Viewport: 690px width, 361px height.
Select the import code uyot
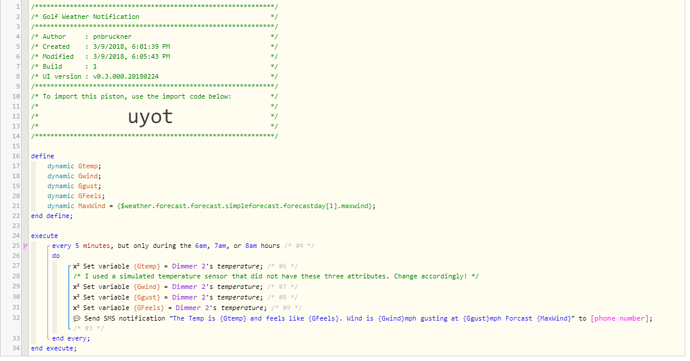(150, 117)
